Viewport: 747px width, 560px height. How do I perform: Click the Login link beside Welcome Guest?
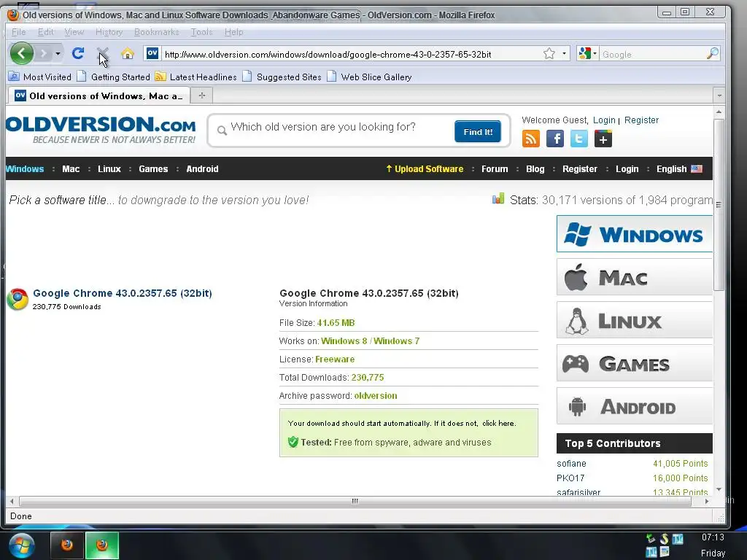click(x=604, y=120)
